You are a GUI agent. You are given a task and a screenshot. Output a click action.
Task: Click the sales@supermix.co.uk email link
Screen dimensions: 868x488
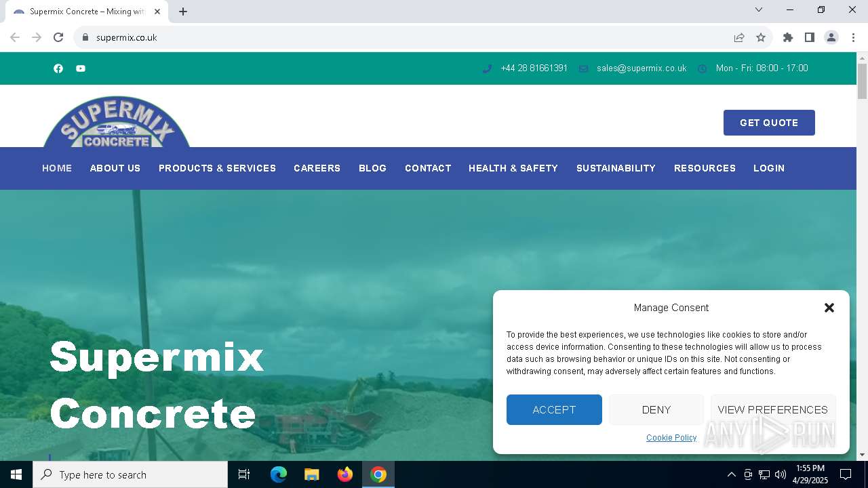pyautogui.click(x=642, y=68)
